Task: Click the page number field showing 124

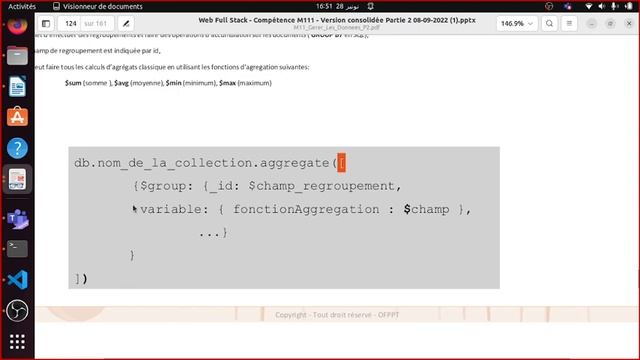Action: 71,24
